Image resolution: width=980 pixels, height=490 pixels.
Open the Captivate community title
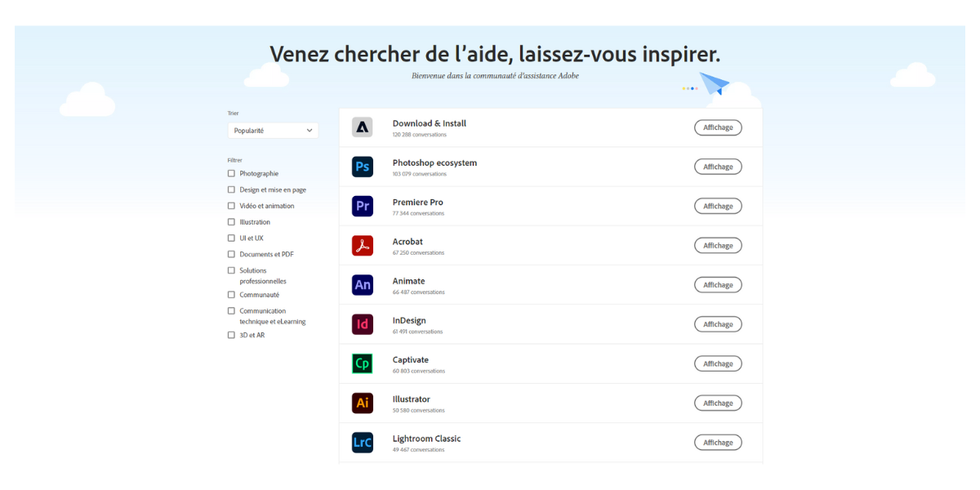tap(411, 359)
